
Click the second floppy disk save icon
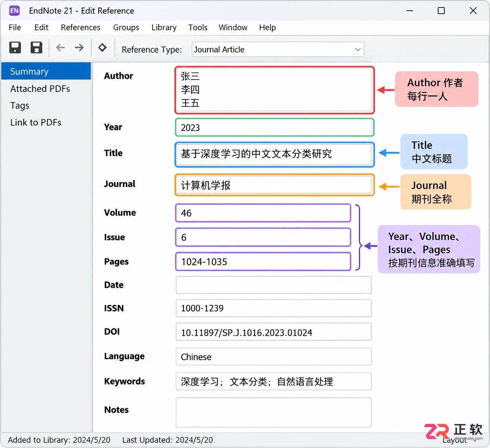36,47
